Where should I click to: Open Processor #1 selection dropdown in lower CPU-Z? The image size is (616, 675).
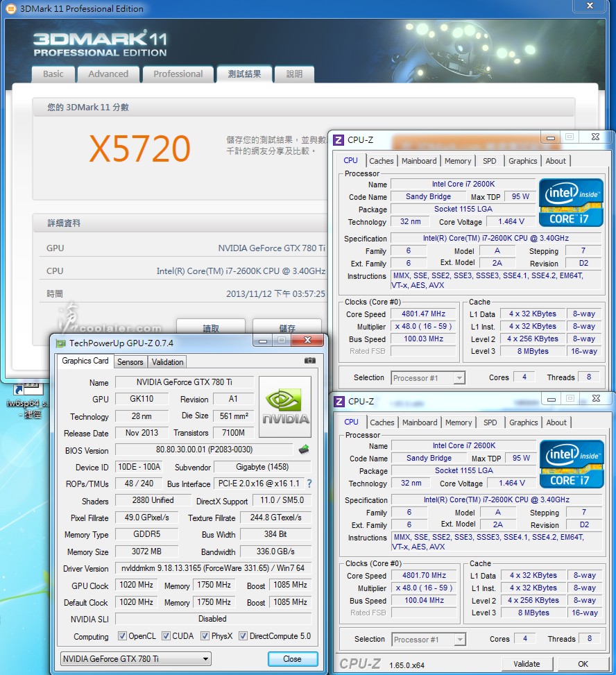coord(429,640)
